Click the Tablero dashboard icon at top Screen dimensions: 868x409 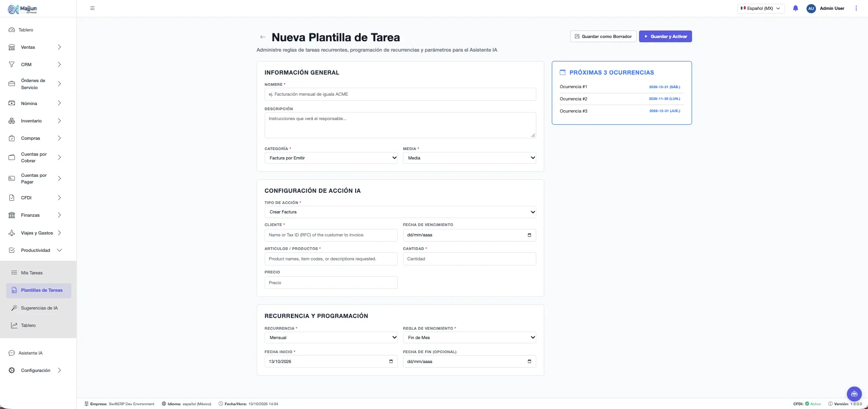12,30
